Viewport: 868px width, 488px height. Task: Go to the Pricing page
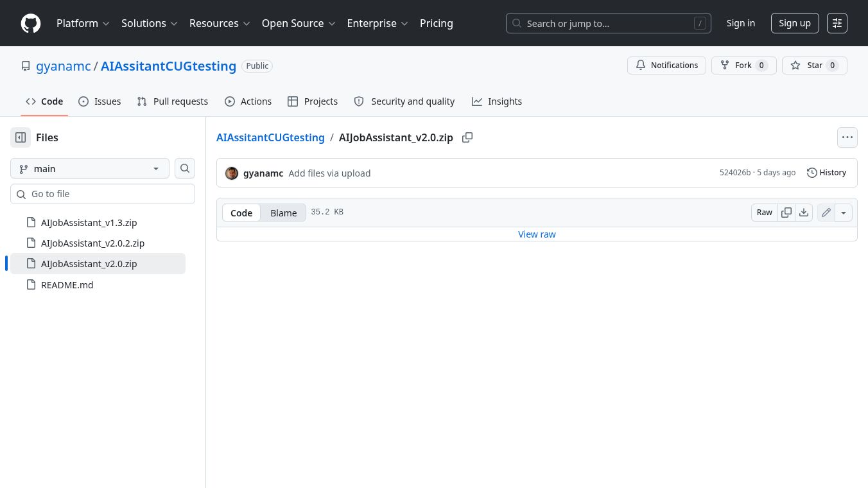[x=437, y=23]
